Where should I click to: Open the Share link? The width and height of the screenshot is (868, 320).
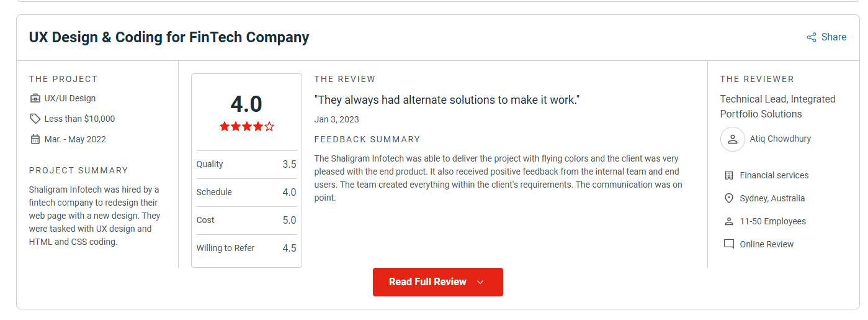pyautogui.click(x=833, y=37)
